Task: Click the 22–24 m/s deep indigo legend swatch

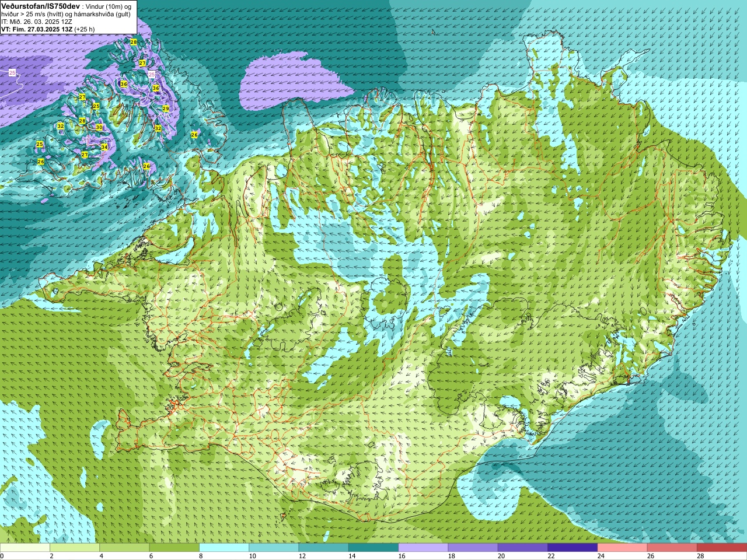Action: pos(573,548)
